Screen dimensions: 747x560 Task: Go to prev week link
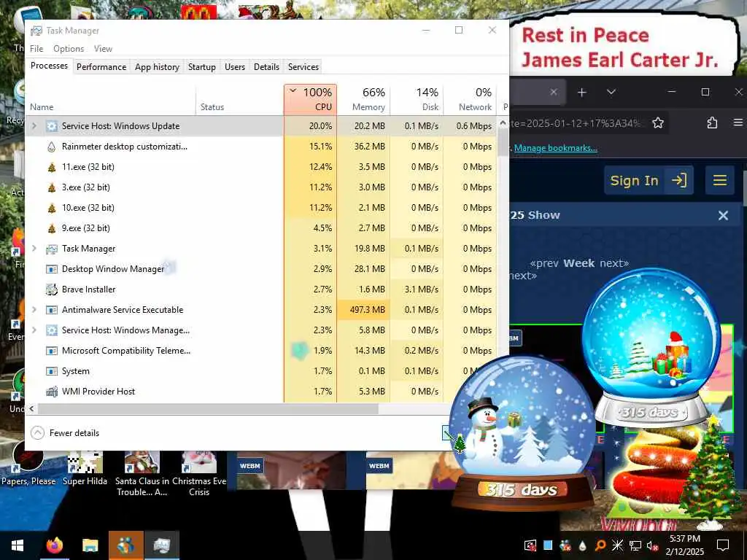pyautogui.click(x=544, y=263)
